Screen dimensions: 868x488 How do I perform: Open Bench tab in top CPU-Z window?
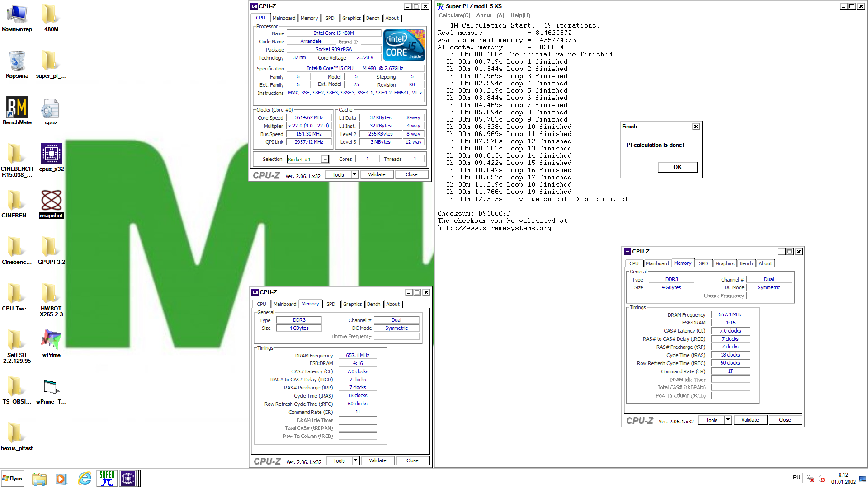pos(373,18)
